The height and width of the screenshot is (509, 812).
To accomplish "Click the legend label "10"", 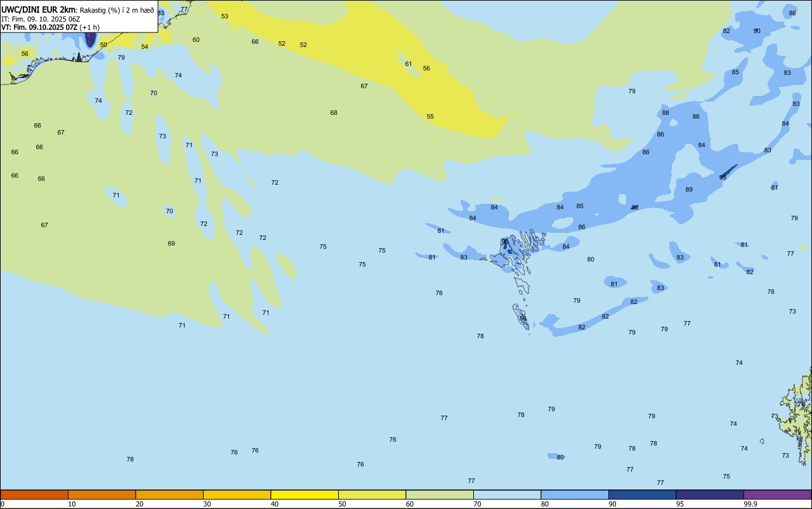I will 72,504.
